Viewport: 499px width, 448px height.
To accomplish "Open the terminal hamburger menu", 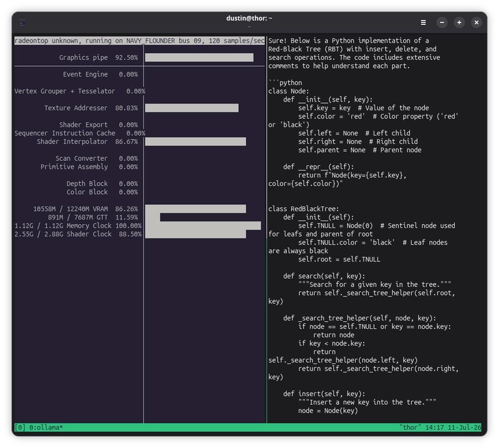I will coord(424,22).
